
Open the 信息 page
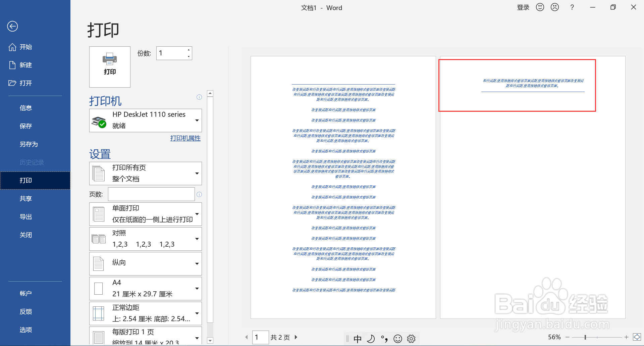tap(35, 108)
